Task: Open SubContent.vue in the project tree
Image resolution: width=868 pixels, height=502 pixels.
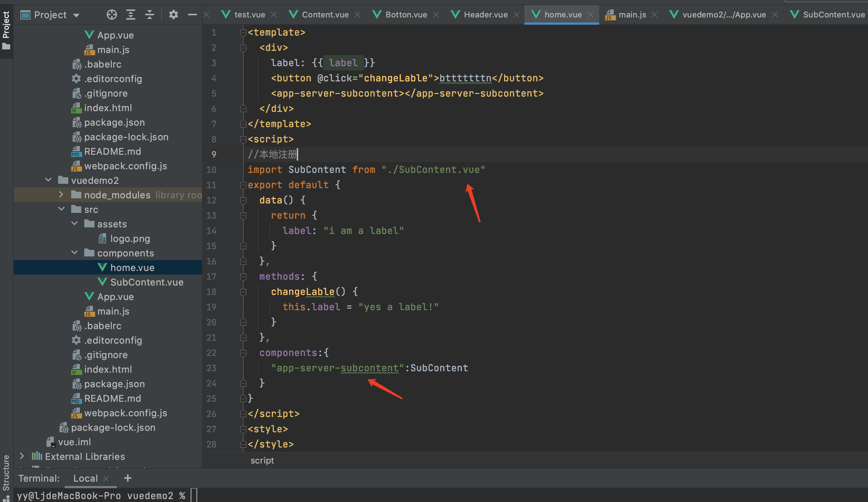Action: (146, 282)
